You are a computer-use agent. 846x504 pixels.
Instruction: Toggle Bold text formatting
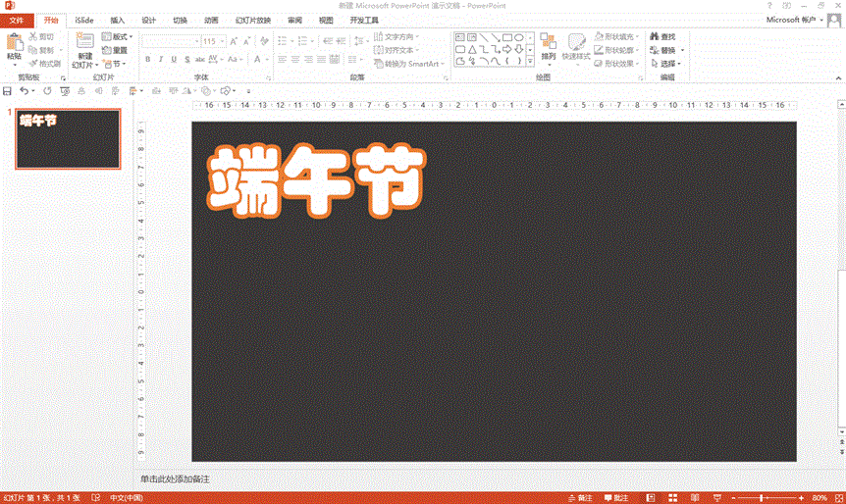click(x=147, y=59)
